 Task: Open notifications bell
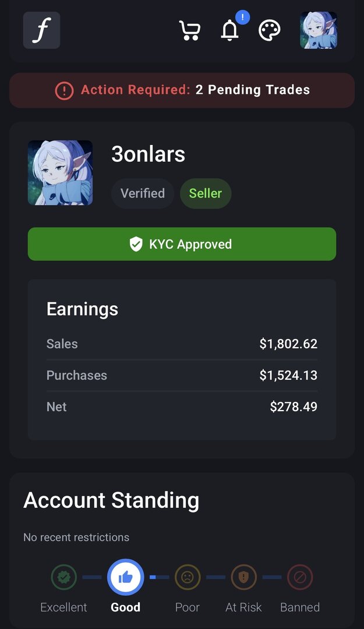pos(230,30)
